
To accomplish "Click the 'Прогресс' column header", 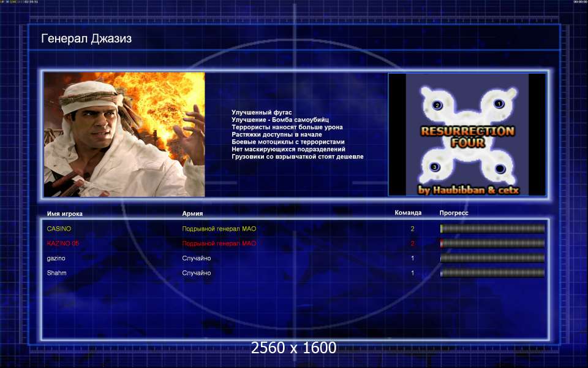I will tap(454, 213).
